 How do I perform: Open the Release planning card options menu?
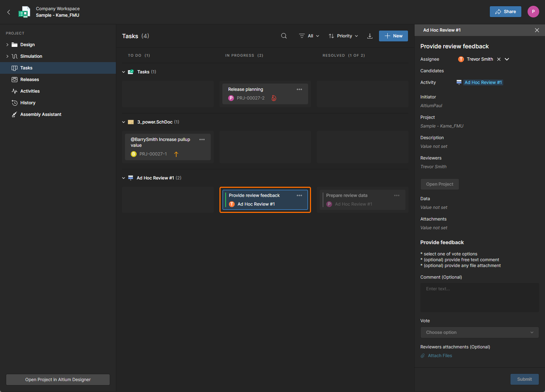tap(299, 89)
